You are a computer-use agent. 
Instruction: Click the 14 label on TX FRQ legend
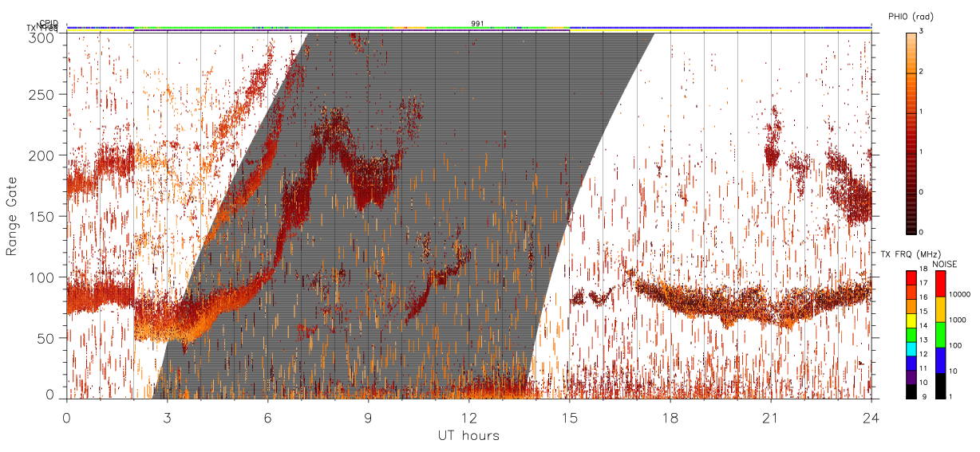[923, 326]
